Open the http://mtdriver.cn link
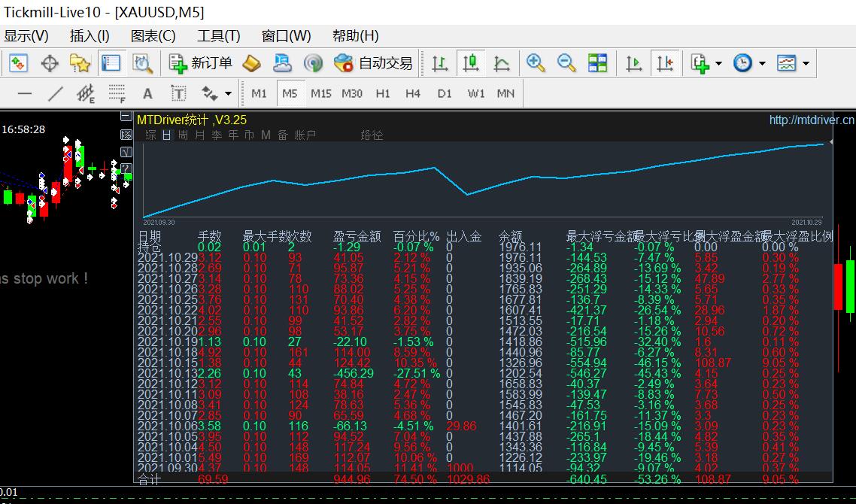This screenshot has width=856, height=504. (x=812, y=120)
